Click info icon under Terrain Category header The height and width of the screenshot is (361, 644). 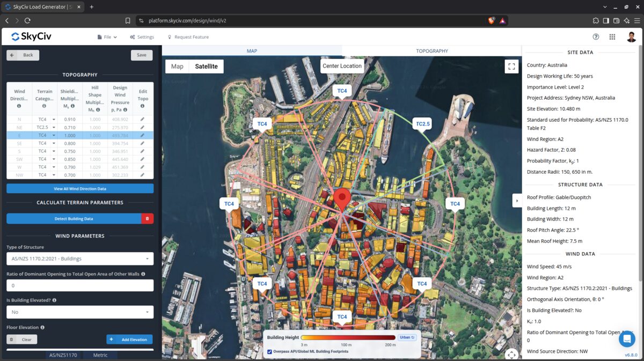click(44, 106)
